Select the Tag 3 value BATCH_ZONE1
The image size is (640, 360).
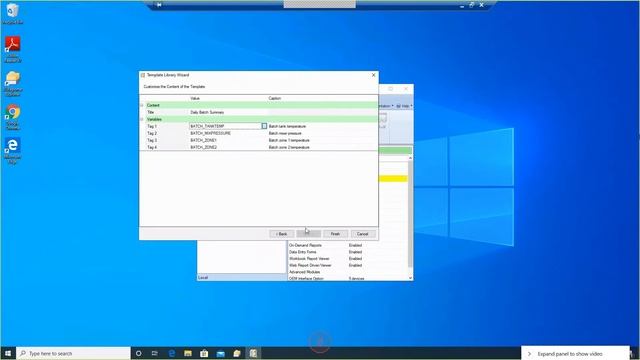click(203, 140)
